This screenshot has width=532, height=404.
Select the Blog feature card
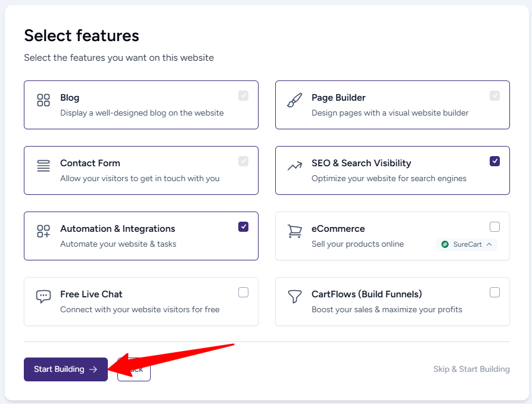pos(141,104)
